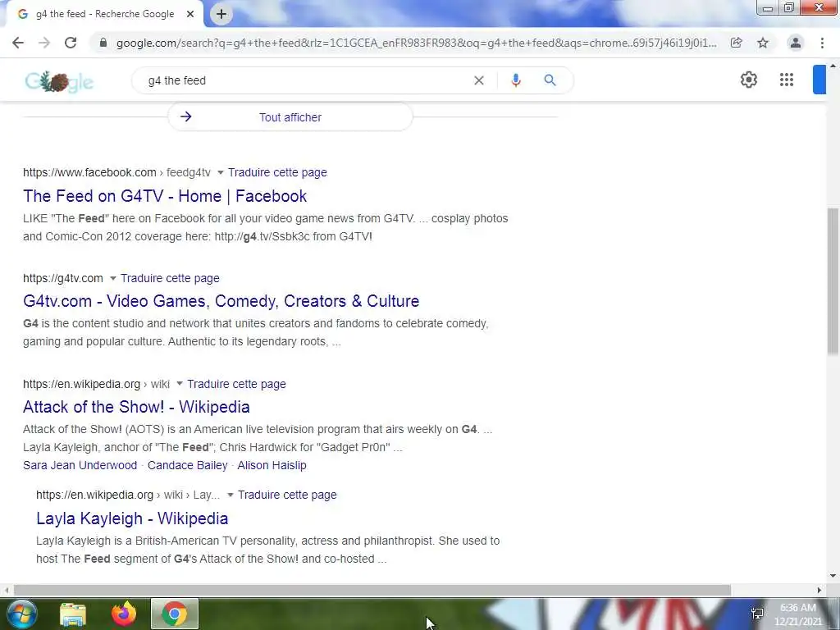Translate the Attack of the Show page
Screen dimensions: 840x630
(x=236, y=384)
